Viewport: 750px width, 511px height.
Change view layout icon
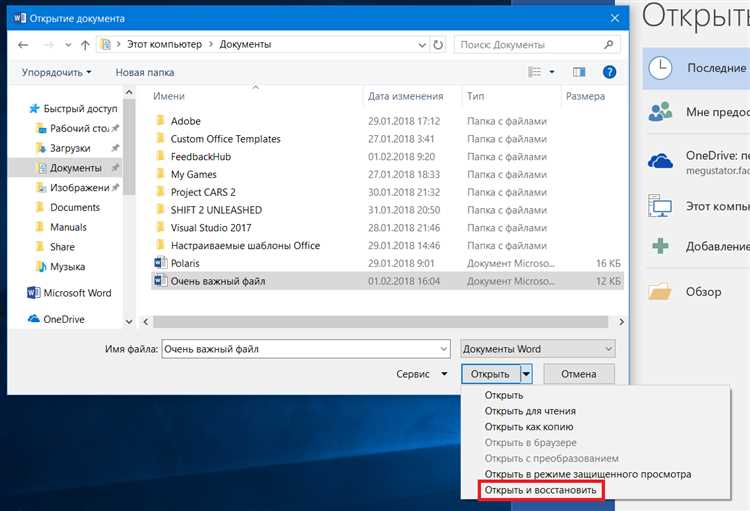(x=534, y=72)
